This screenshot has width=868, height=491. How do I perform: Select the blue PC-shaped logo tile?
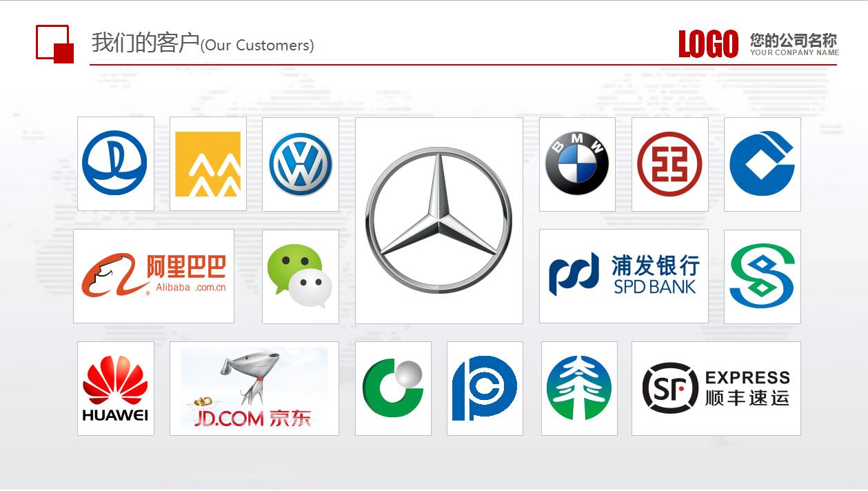tap(485, 388)
